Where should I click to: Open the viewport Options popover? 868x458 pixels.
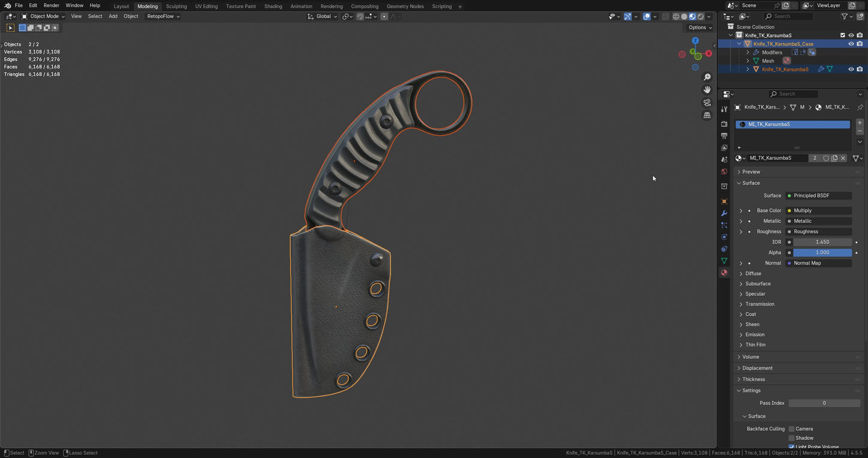tap(700, 28)
